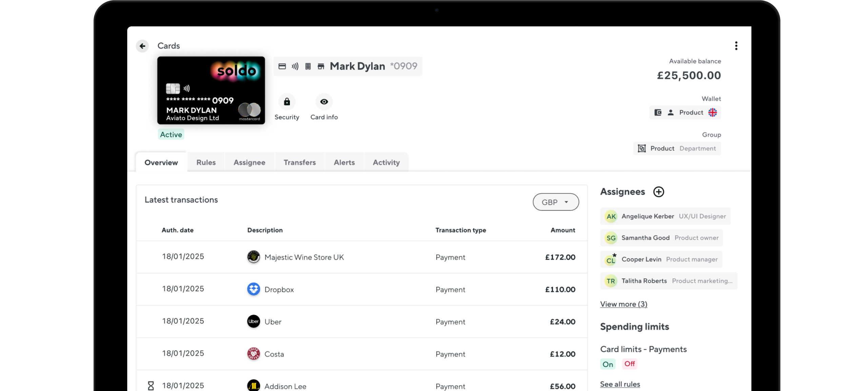Click the merchant store icon in card header
Viewport: 868px width, 391px height.
(321, 66)
